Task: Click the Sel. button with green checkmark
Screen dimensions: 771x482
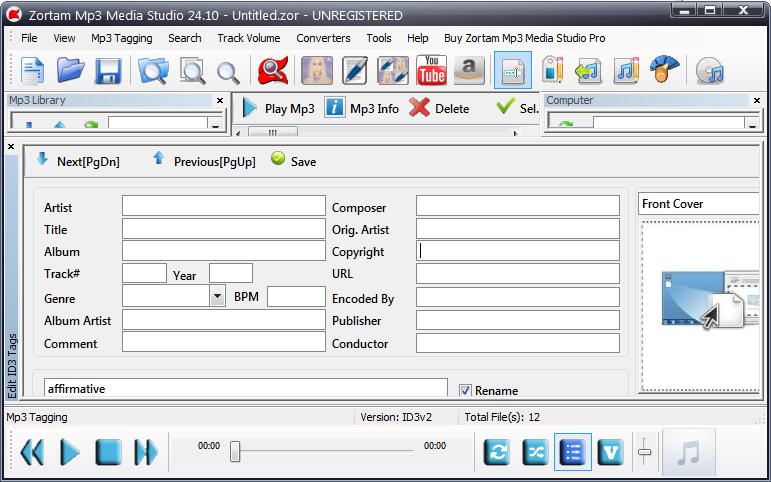Action: [x=516, y=107]
